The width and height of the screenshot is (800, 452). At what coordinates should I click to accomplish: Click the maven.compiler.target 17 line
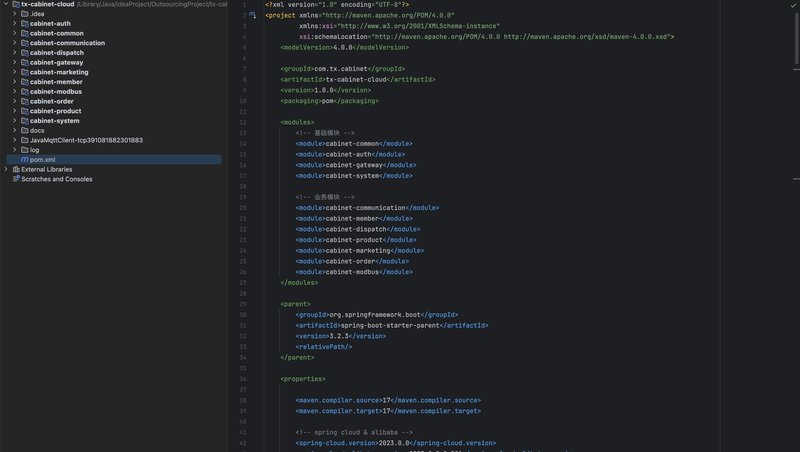tap(388, 411)
